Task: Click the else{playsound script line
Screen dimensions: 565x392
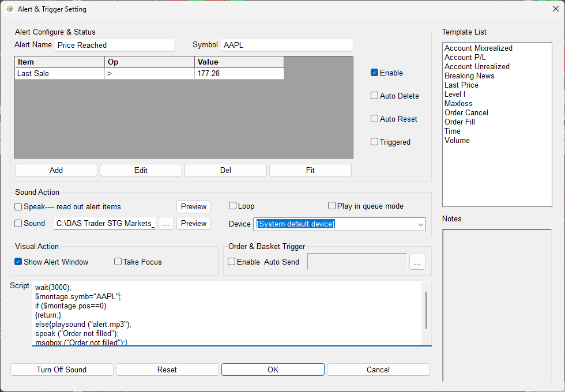Action: (83, 324)
